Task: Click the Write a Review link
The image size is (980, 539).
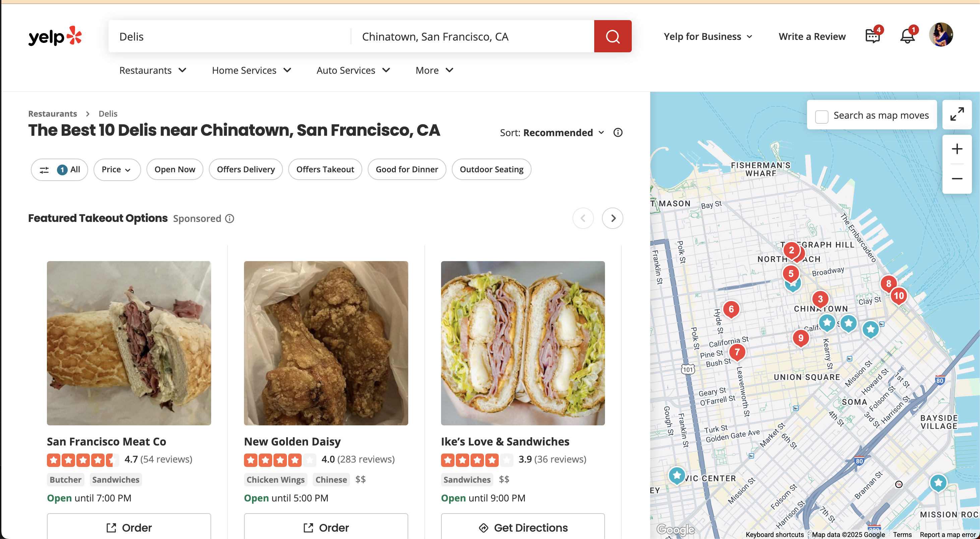Action: point(812,37)
